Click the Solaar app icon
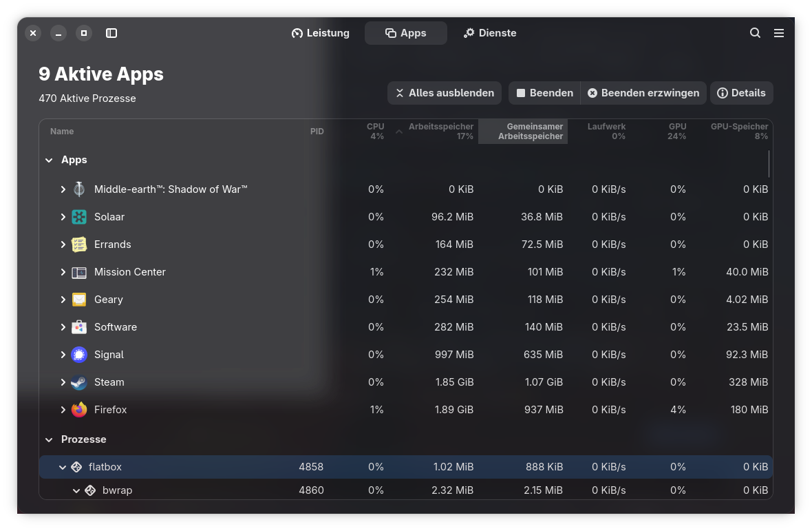Screen dimensions: 812x531 [x=78, y=216]
